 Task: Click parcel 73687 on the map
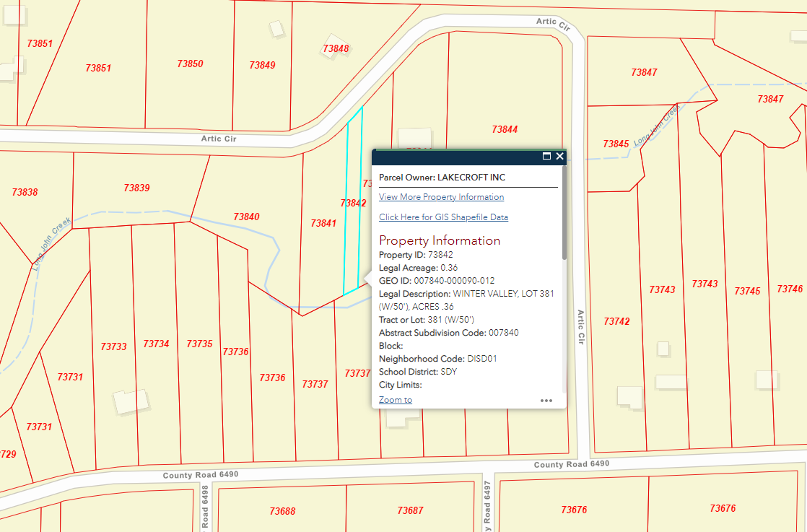point(410,510)
